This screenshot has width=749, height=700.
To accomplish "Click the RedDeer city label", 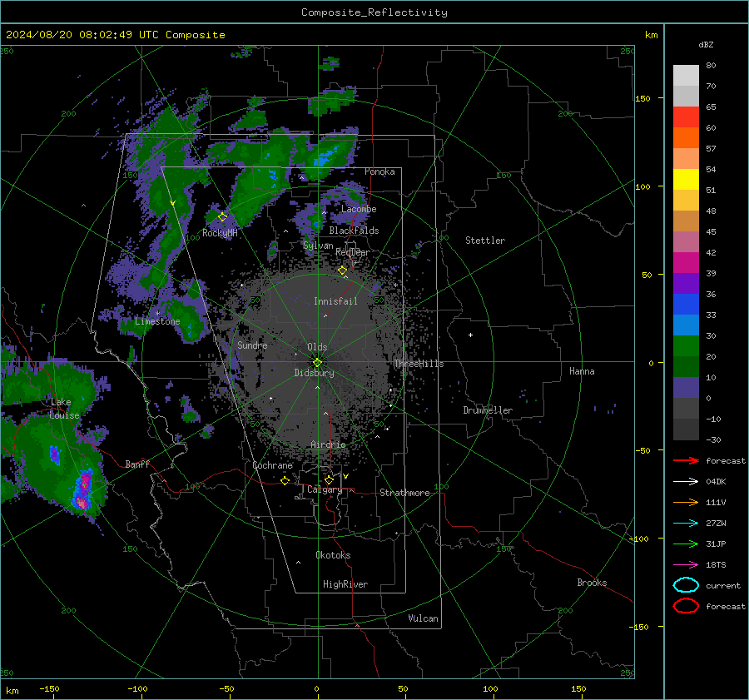I will click(353, 252).
